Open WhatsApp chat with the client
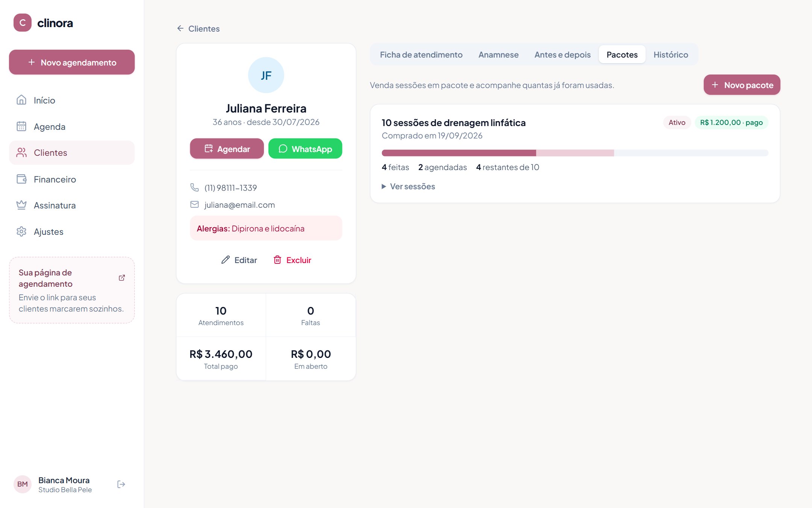Viewport: 812px width, 508px height. (305, 149)
